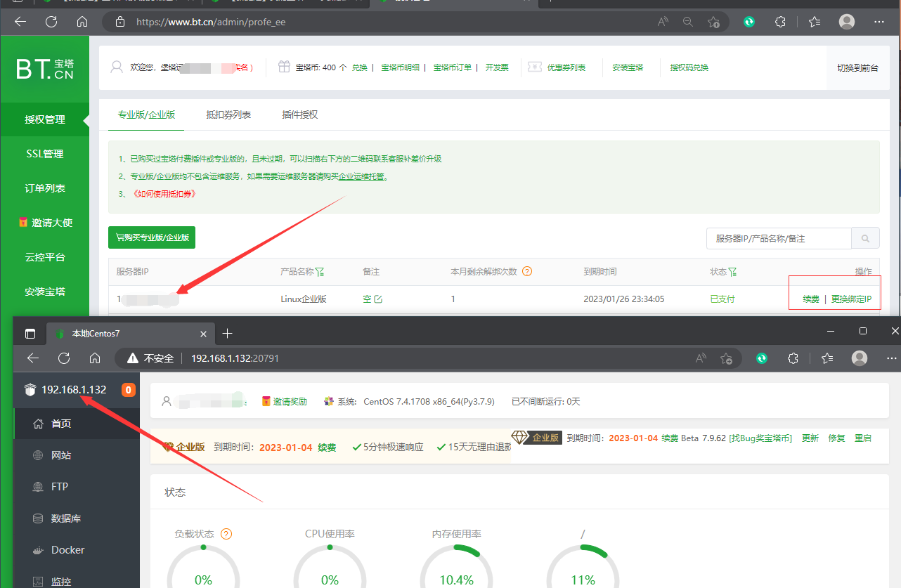Click 修复 link in panel version bar

[x=836, y=438]
